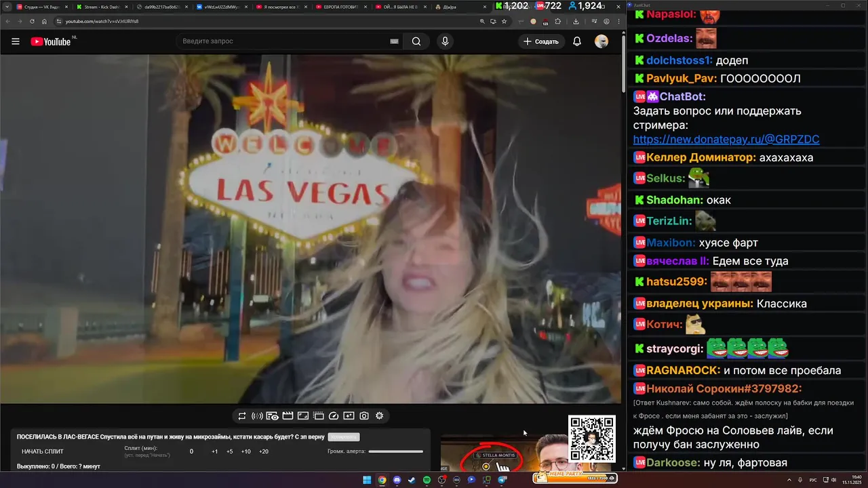Screen dimensions: 868x488
Task: Go to the YouTube home logo
Action: point(51,41)
